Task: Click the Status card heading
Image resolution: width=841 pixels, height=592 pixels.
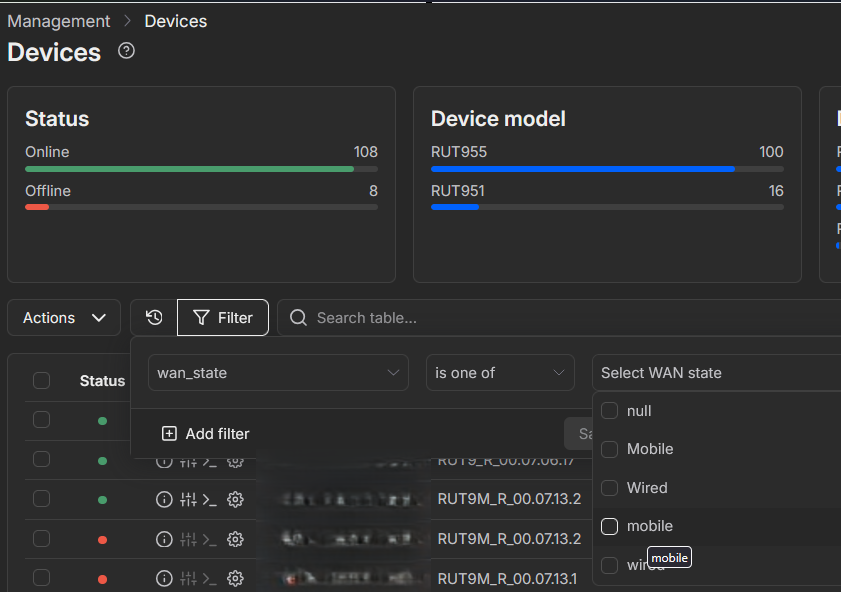Action: [57, 119]
